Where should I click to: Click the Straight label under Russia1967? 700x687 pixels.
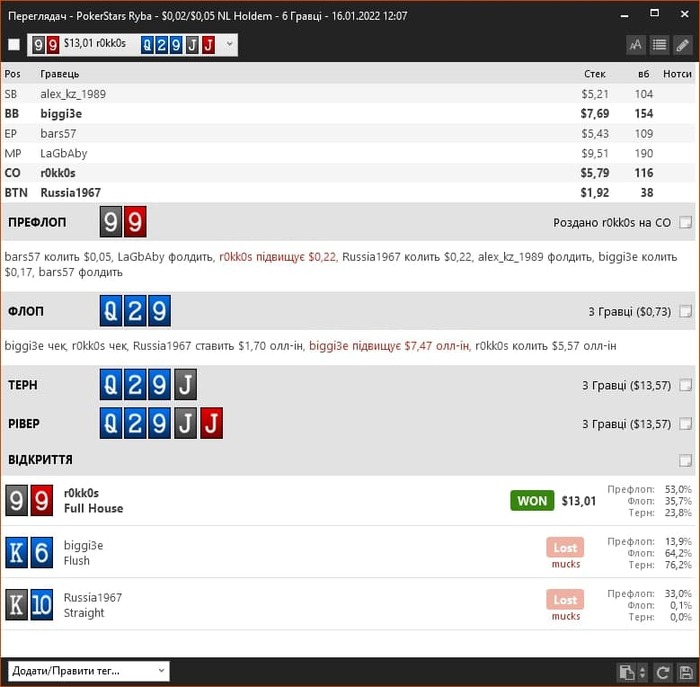pos(84,613)
